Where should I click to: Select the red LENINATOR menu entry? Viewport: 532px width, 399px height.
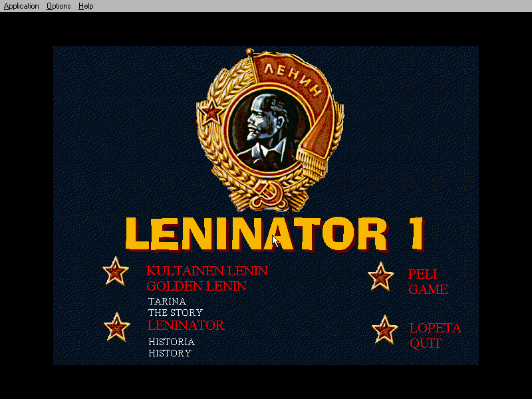186,325
